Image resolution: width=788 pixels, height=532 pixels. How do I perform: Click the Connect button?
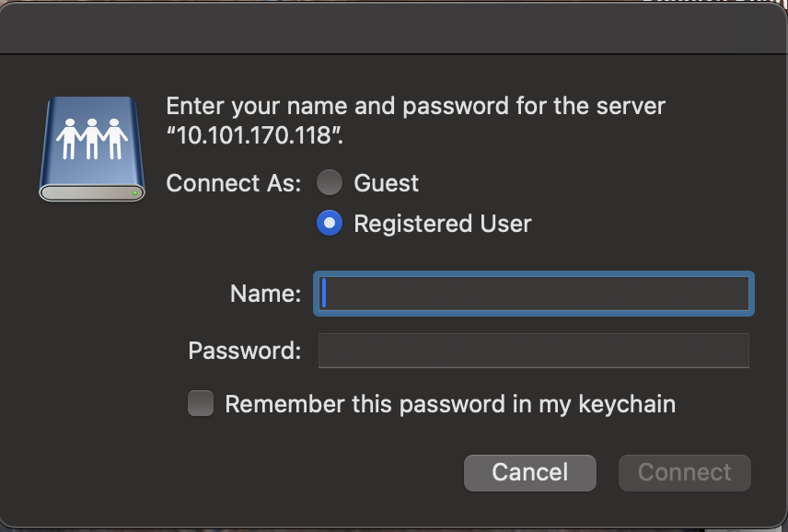click(685, 472)
